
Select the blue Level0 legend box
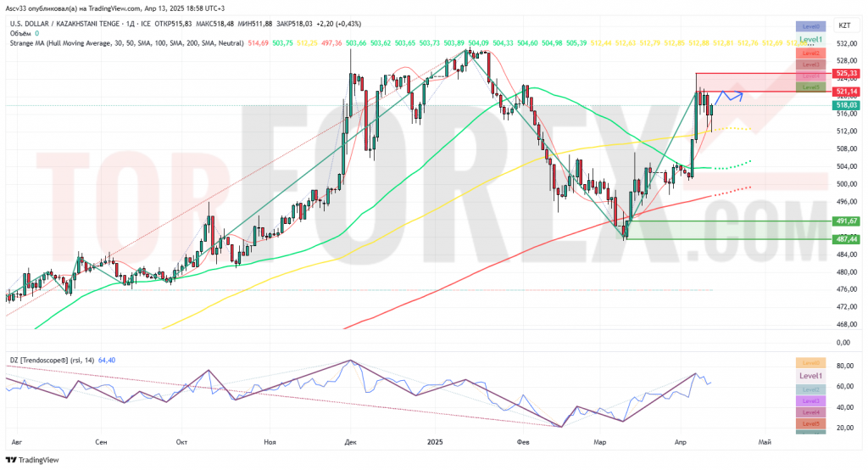[810, 26]
